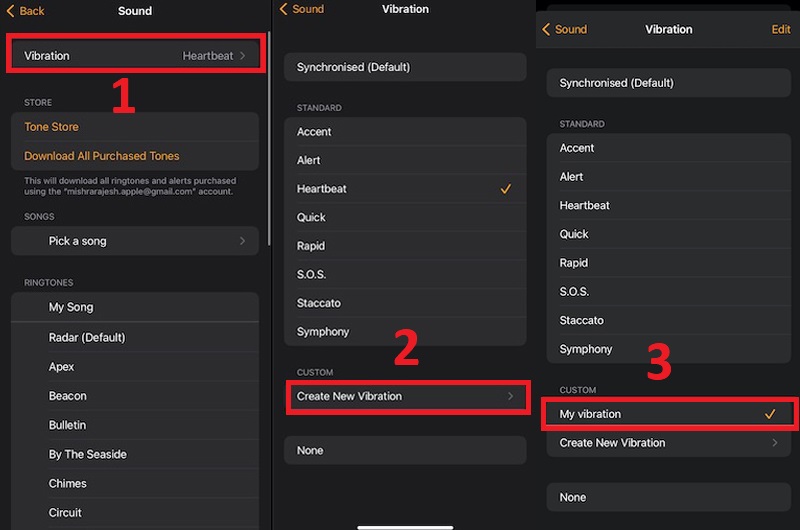The image size is (800, 530).
Task: Go back to Sound from middle Vibration screen
Action: click(x=301, y=9)
